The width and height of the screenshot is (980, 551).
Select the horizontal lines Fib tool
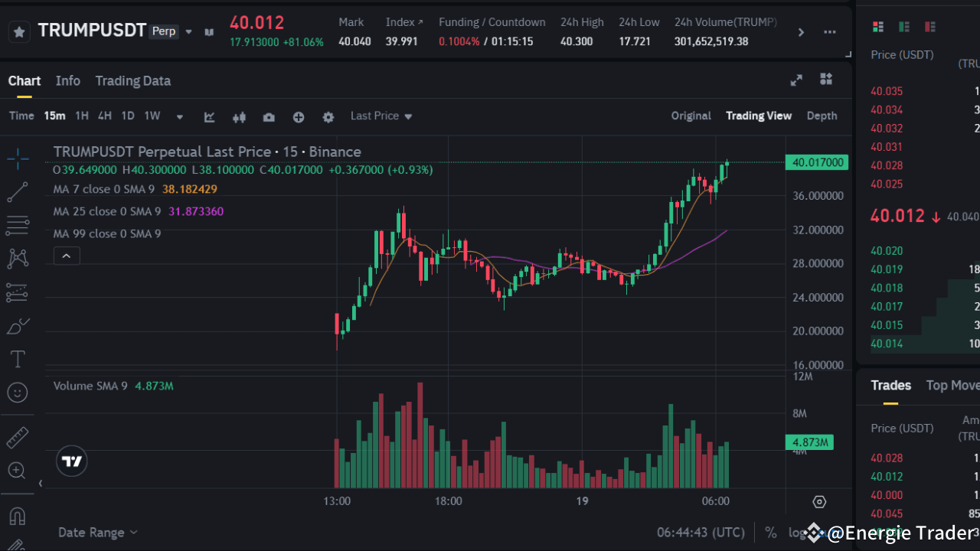pos(18,226)
